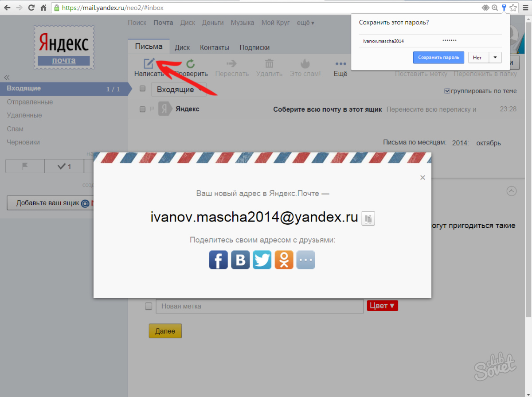The height and width of the screenshot is (397, 532).
Task: Click the Это спам! flame icon
Action: pyautogui.click(x=305, y=64)
